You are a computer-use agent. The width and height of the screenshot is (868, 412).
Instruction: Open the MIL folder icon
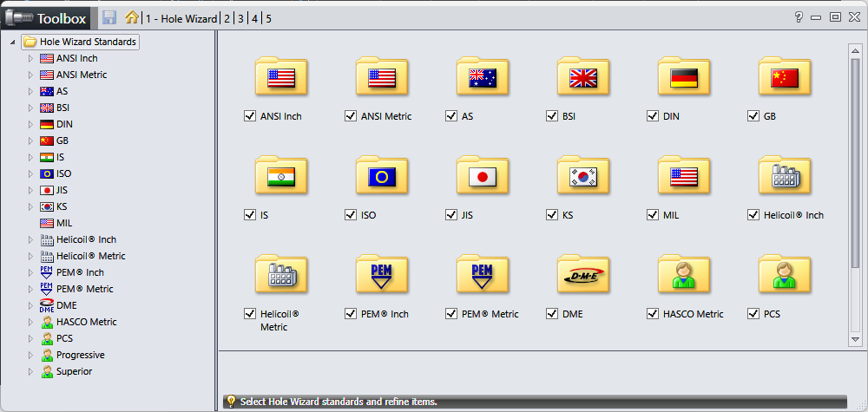pyautogui.click(x=684, y=175)
